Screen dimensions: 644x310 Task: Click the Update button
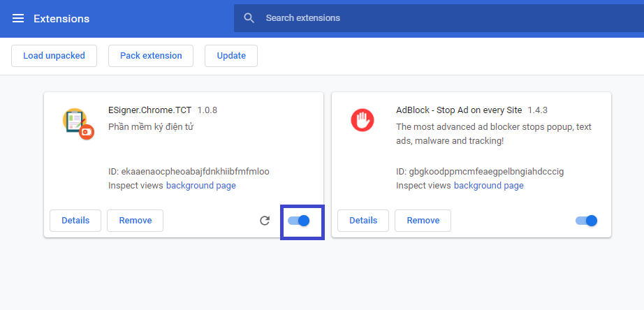tap(231, 56)
